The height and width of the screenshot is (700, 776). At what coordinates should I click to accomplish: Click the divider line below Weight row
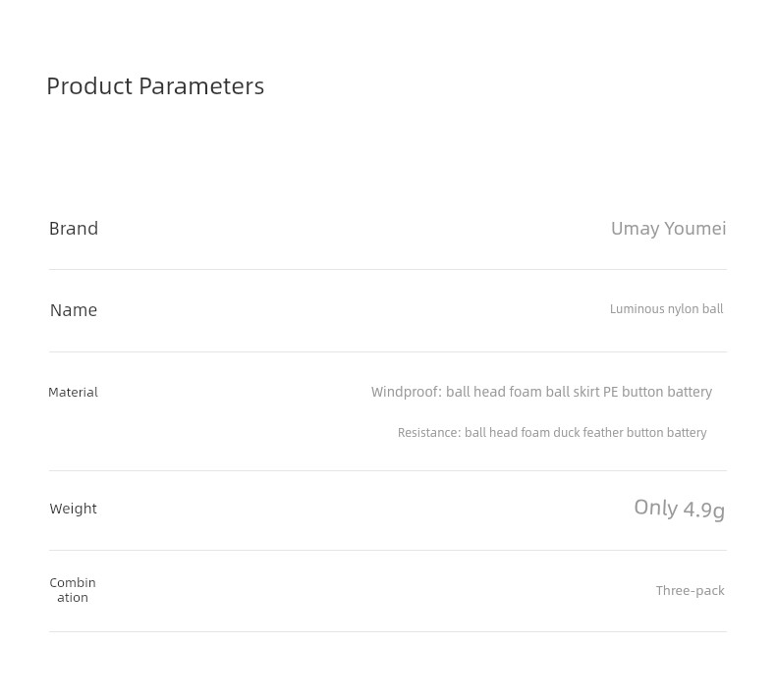point(388,550)
